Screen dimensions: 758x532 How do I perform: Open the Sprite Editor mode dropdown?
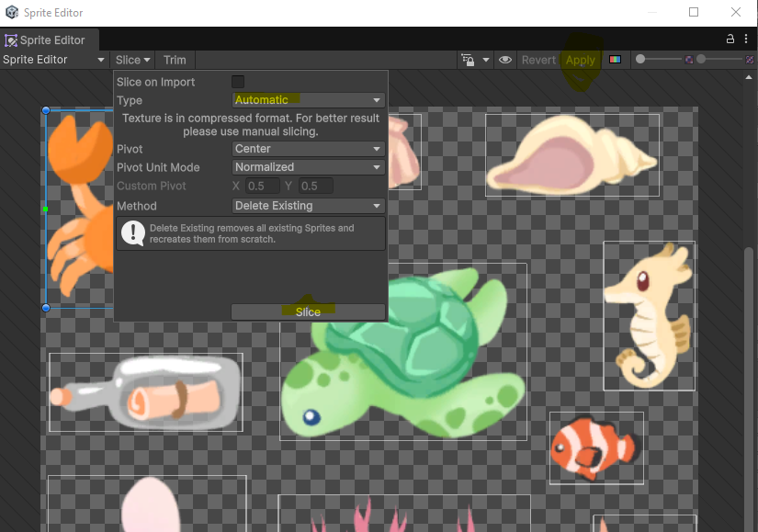pos(53,60)
